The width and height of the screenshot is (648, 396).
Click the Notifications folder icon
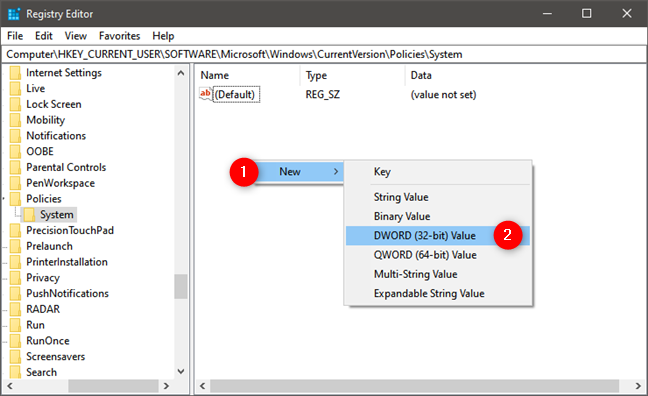pos(15,136)
